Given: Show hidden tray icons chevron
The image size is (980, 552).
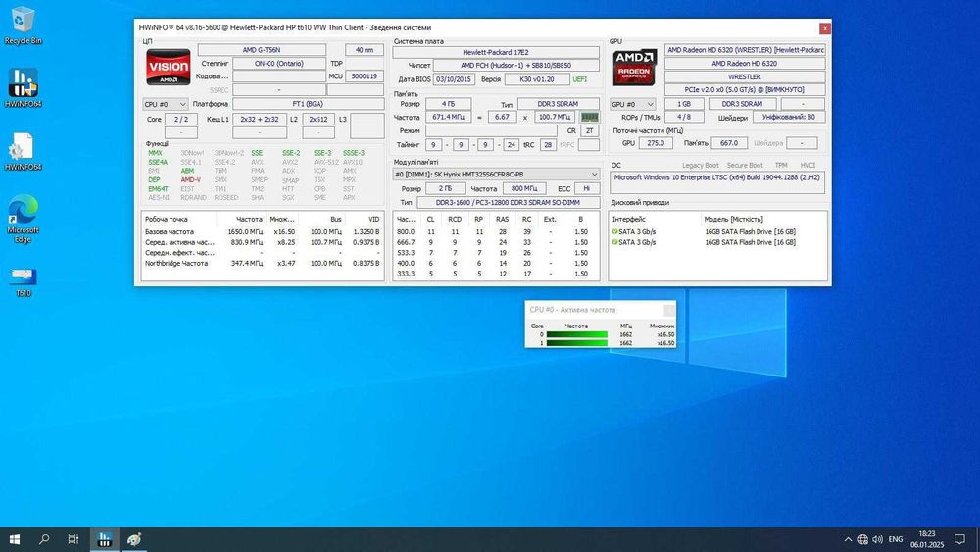Looking at the screenshot, I should 848,539.
